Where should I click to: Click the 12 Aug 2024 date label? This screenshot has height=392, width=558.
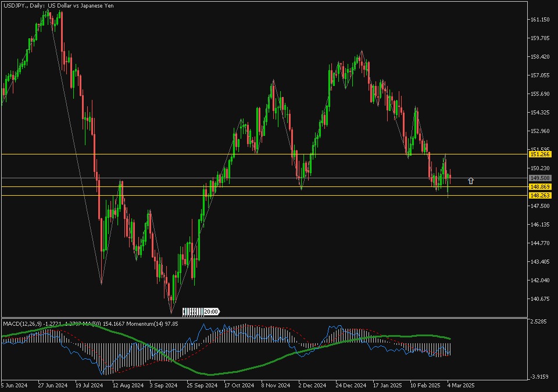click(x=128, y=385)
